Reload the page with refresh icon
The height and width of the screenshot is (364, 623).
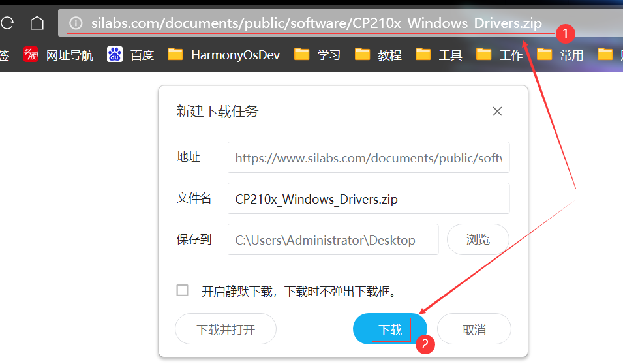click(7, 23)
